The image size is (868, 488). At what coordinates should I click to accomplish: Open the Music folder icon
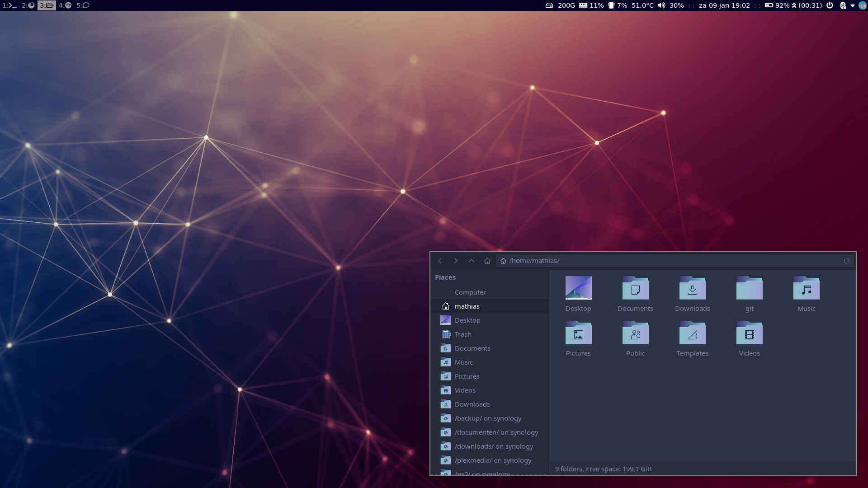pyautogui.click(x=806, y=289)
